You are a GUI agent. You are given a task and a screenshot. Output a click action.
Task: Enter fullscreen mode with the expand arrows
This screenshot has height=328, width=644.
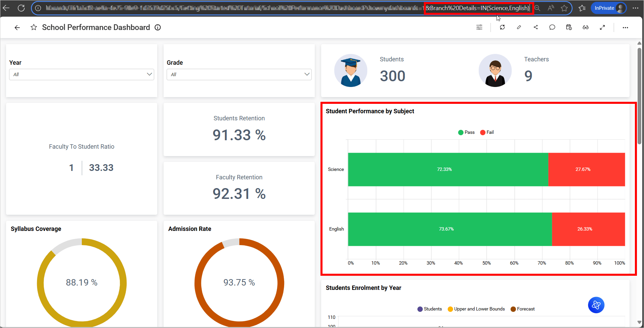point(602,27)
